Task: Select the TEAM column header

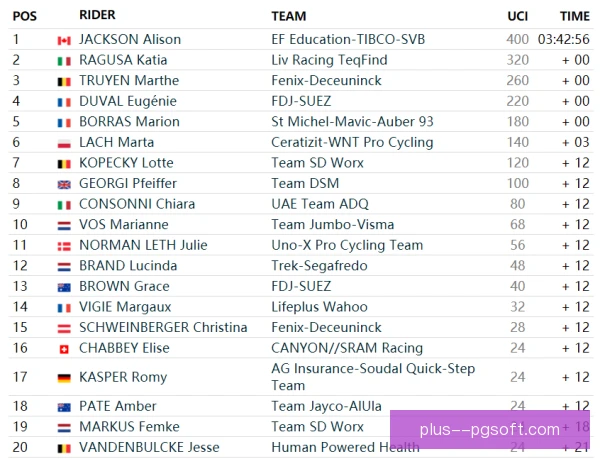Action: 289,16
